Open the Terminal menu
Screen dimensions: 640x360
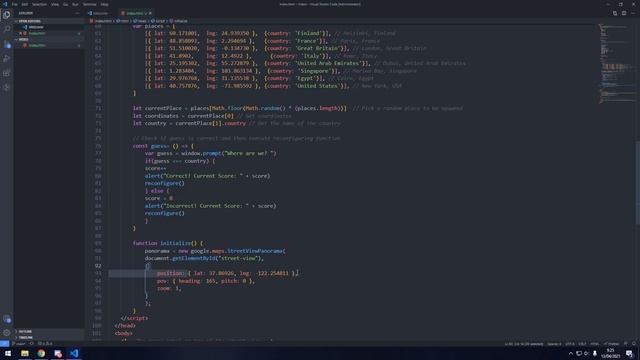click(x=90, y=4)
